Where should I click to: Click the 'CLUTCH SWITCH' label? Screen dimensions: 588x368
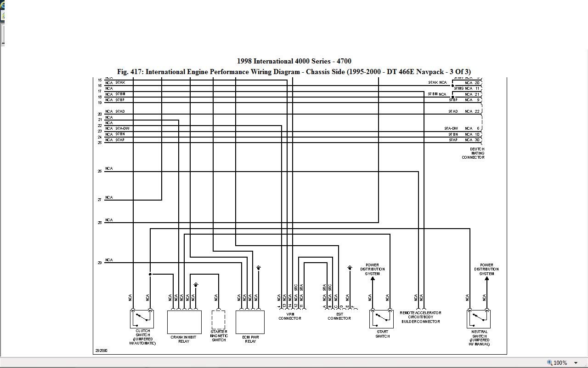(143, 333)
